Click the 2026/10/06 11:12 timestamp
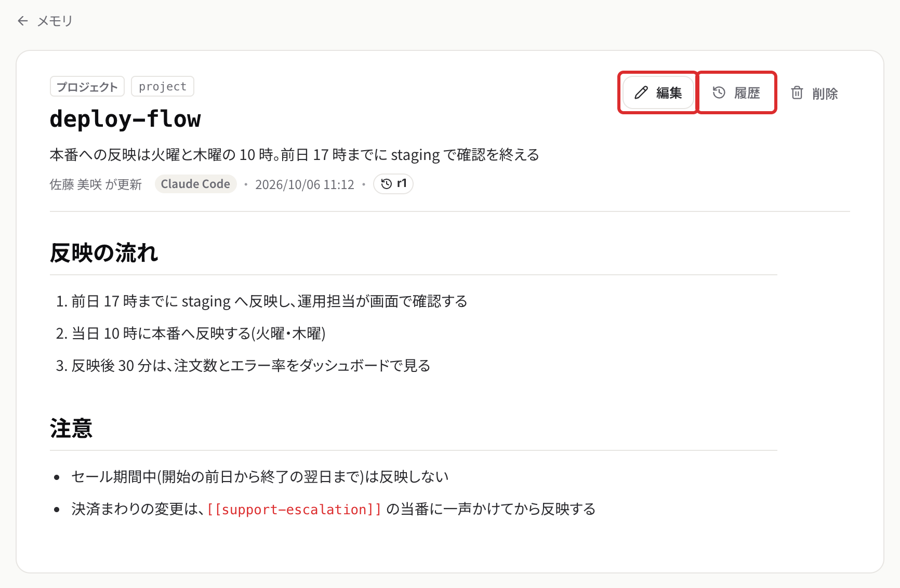Image resolution: width=900 pixels, height=588 pixels. (x=305, y=185)
